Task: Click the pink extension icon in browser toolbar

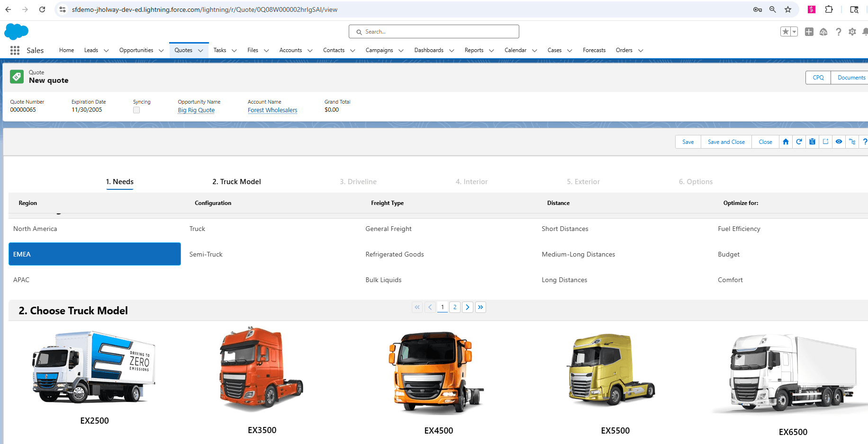Action: (812, 9)
